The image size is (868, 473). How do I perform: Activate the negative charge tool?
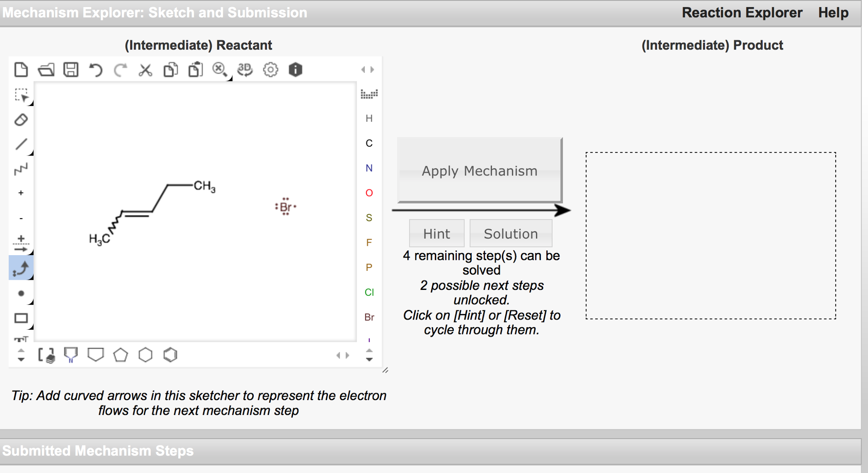20,218
